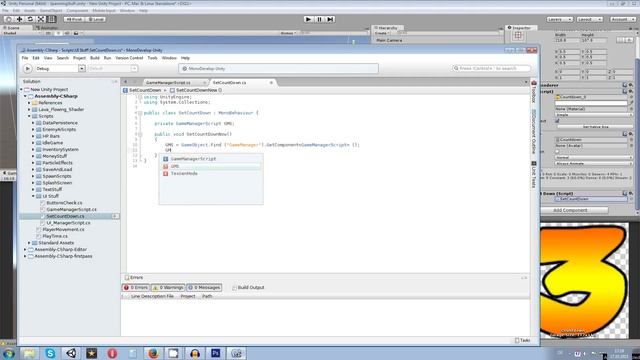Open the Layout dropdown in Unity

[589, 19]
